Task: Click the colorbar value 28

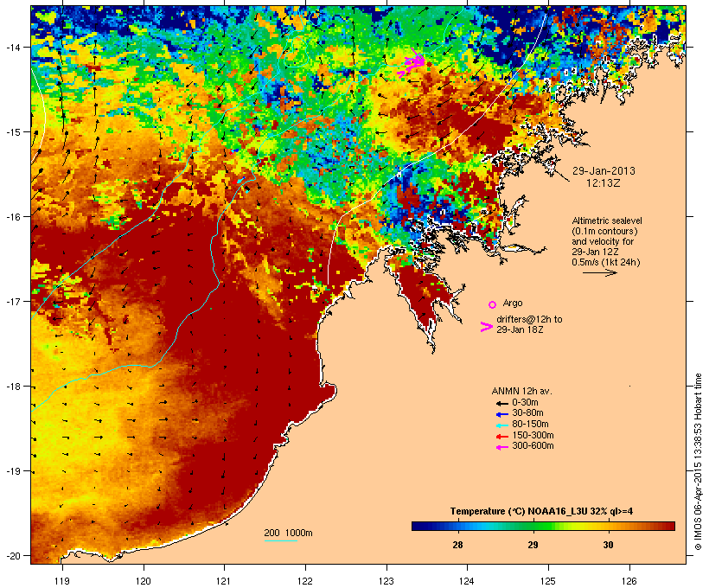Action: click(x=457, y=545)
